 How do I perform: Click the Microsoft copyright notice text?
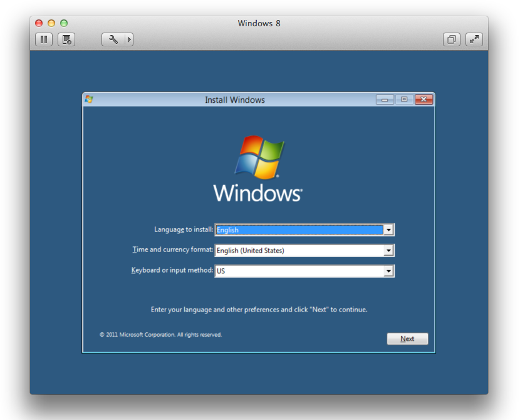(x=161, y=335)
